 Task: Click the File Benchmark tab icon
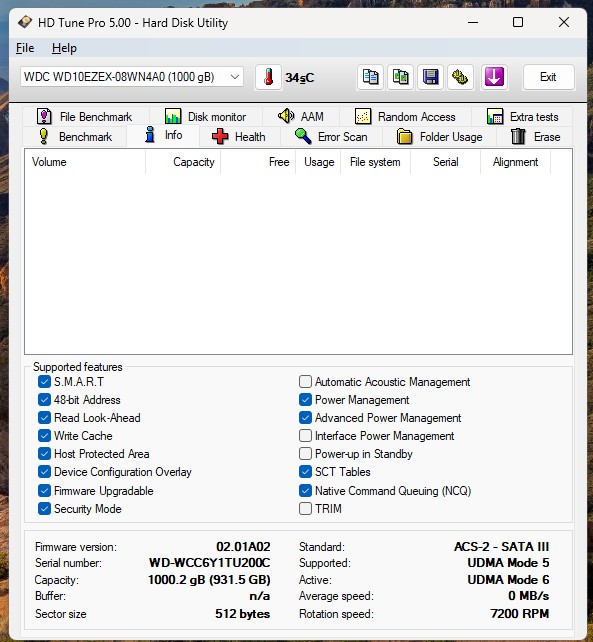tap(44, 117)
